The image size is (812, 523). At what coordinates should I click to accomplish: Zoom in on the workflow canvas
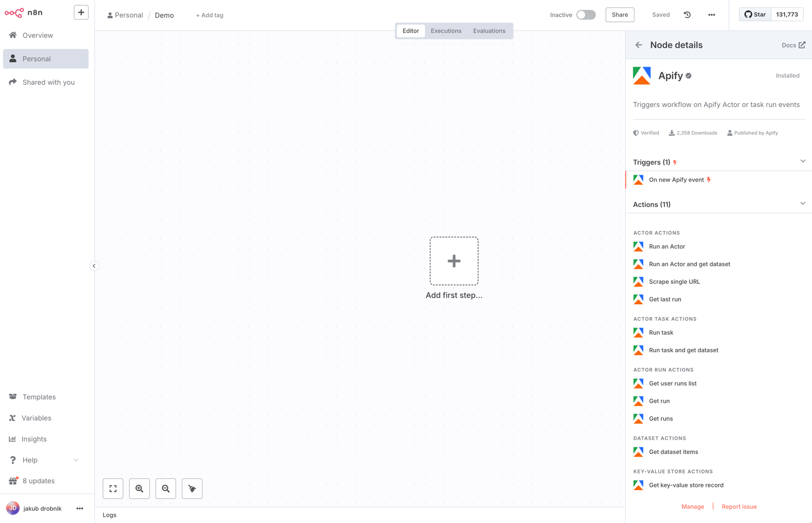point(139,488)
